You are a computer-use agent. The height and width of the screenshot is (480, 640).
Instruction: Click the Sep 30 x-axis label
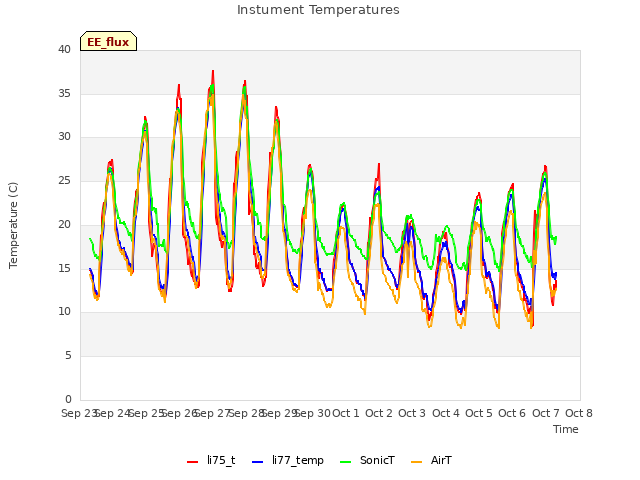(x=313, y=413)
